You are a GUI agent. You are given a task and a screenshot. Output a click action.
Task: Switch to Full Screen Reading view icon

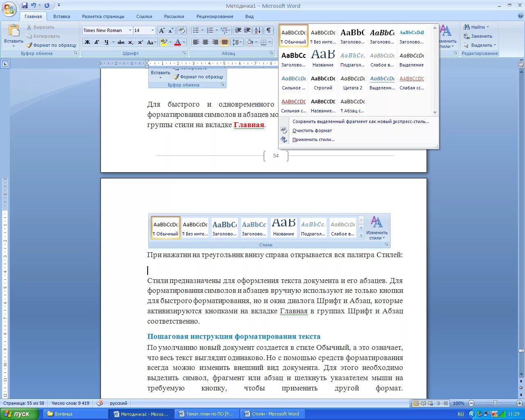[424, 403]
